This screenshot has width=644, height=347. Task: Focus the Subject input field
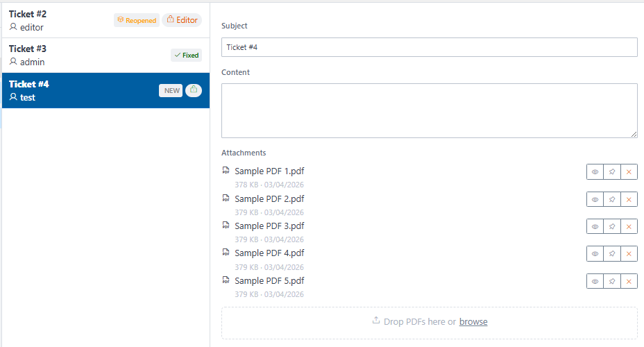[429, 47]
